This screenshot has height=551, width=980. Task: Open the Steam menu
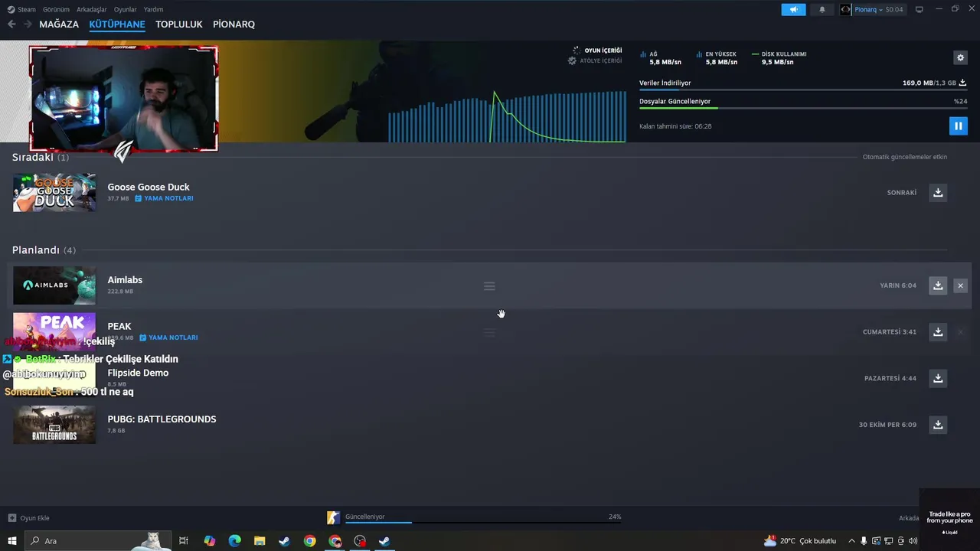21,9
